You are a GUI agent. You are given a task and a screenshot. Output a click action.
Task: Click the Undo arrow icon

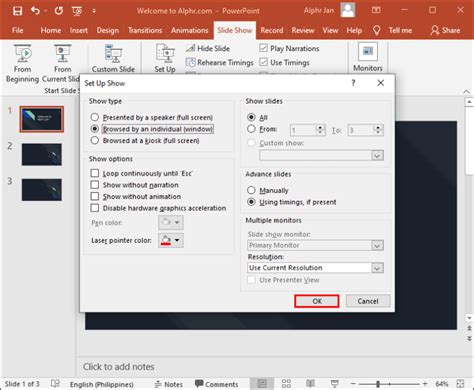(35, 11)
